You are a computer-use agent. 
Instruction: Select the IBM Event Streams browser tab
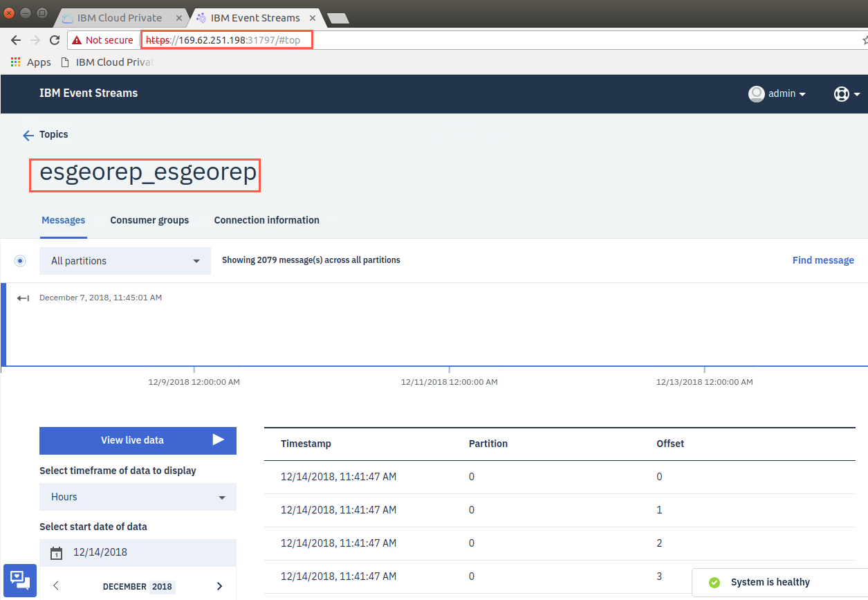click(256, 18)
